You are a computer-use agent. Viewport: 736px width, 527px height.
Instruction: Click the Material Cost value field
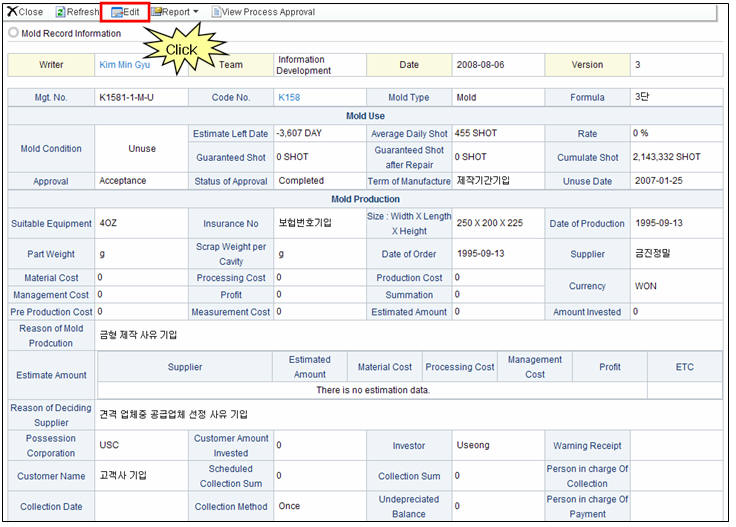(x=140, y=277)
